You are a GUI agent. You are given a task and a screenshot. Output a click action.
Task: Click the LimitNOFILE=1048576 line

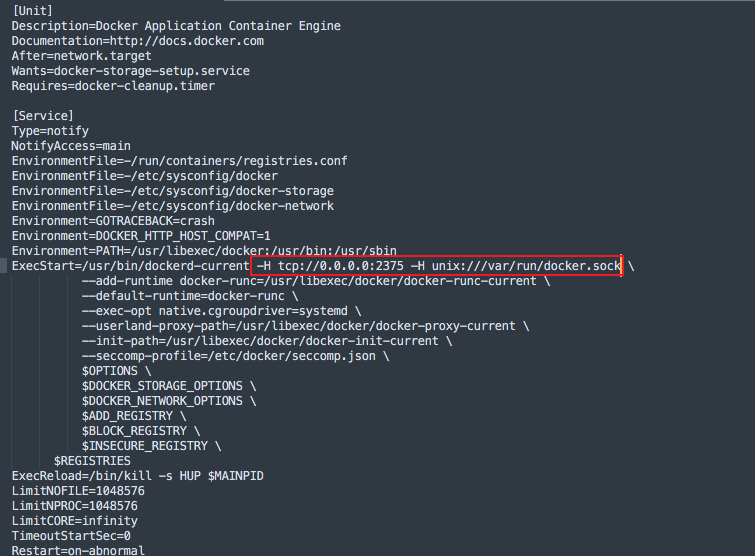[78, 491]
